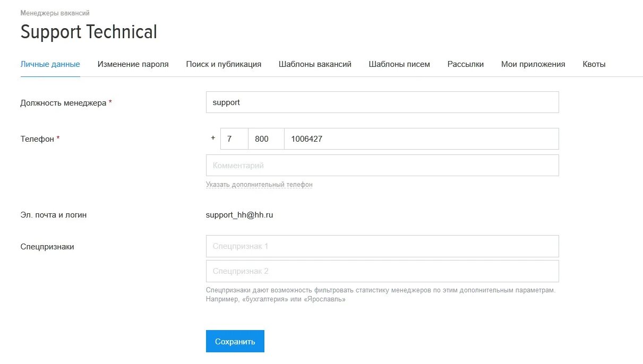This screenshot has width=643, height=364.
Task: Open the Мои приложения tab
Action: click(x=533, y=64)
